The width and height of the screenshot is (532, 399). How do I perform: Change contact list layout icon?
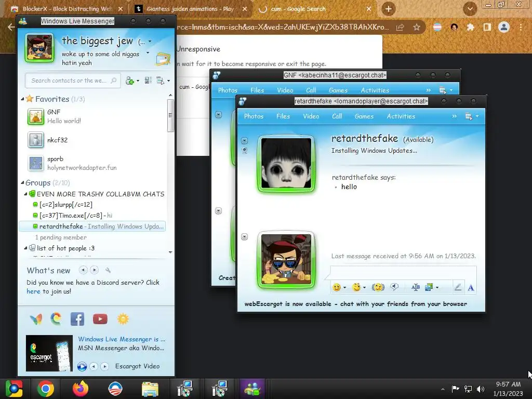click(148, 81)
